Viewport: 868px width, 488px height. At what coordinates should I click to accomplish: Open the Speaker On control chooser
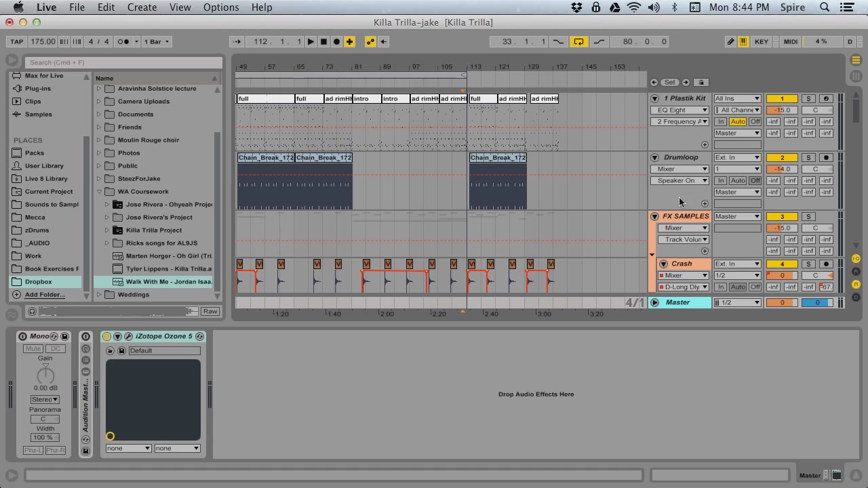679,180
